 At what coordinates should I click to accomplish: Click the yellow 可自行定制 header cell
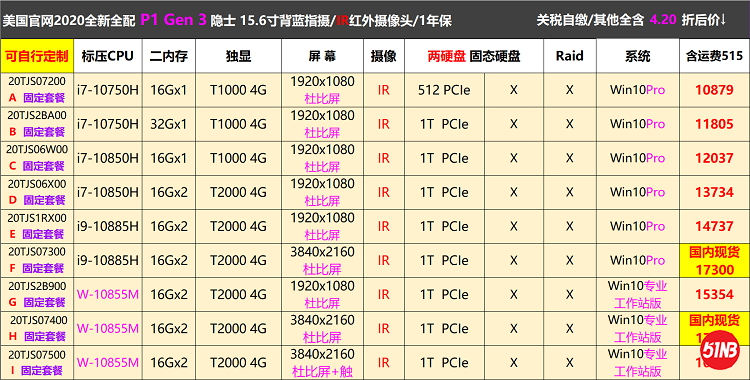pos(37,56)
